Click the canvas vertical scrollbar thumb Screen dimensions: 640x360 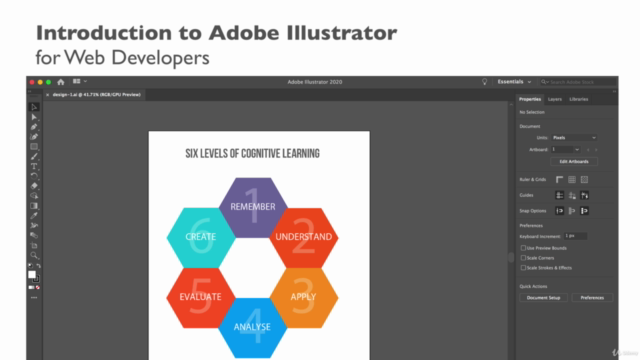(511, 257)
